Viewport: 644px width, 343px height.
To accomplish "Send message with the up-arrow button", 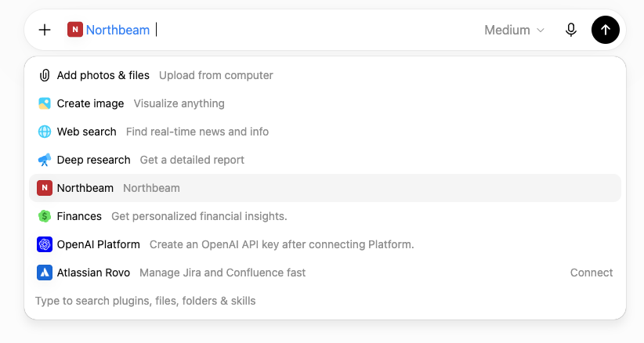I will tap(606, 30).
